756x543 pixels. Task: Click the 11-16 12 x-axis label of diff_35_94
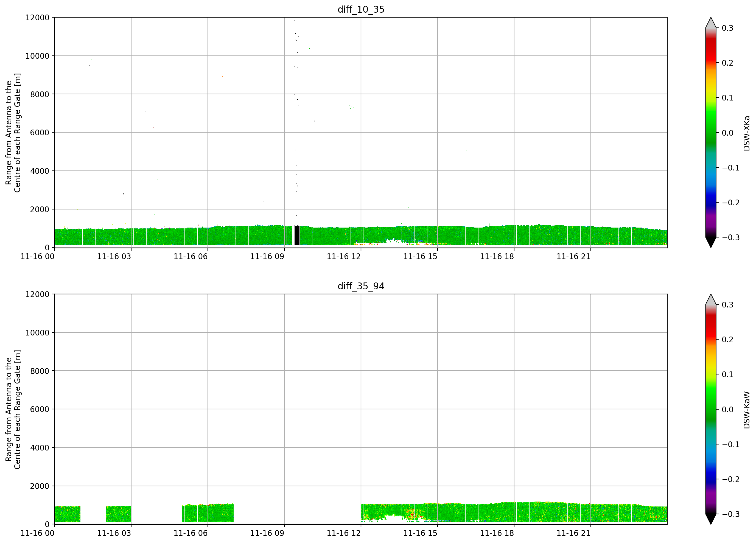pos(344,533)
